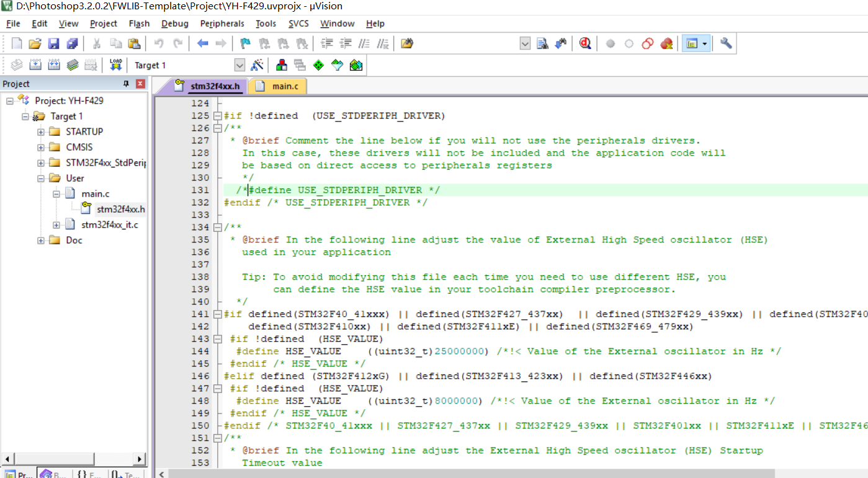Collapse code fold at line 125
Image resolution: width=868 pixels, height=478 pixels.
coord(217,116)
